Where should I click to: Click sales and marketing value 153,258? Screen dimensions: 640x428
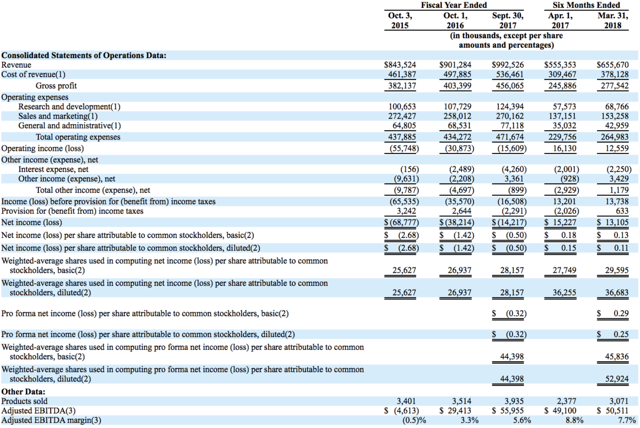tap(615, 116)
